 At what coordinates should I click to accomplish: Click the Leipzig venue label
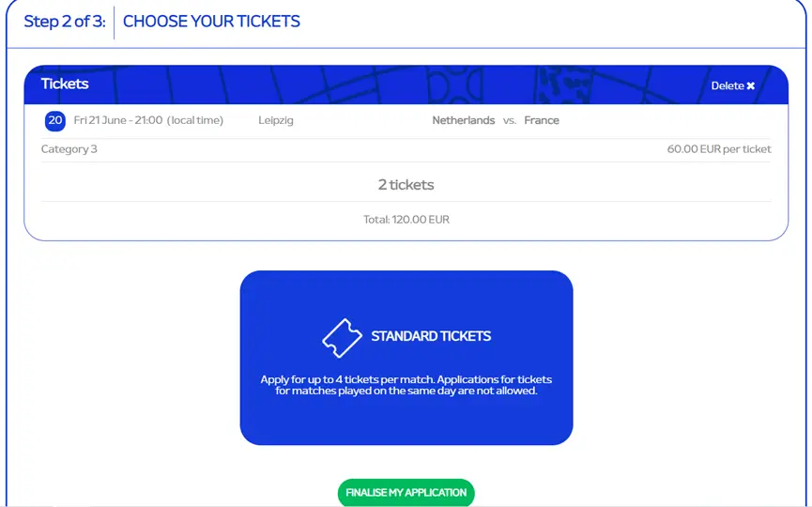(x=275, y=120)
